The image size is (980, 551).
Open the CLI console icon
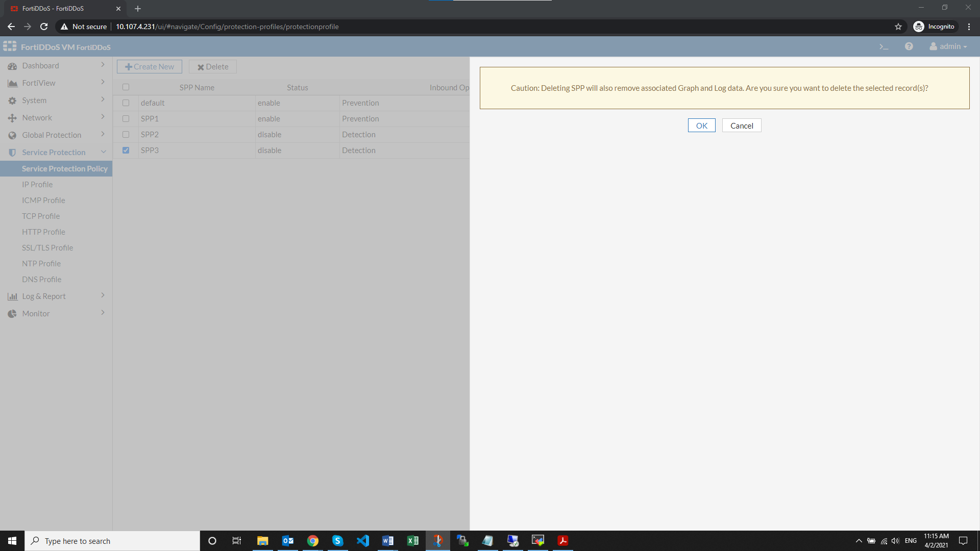pos(884,46)
